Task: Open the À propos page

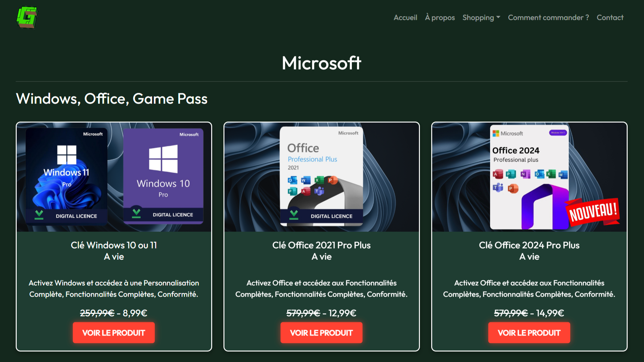Action: 440,18
